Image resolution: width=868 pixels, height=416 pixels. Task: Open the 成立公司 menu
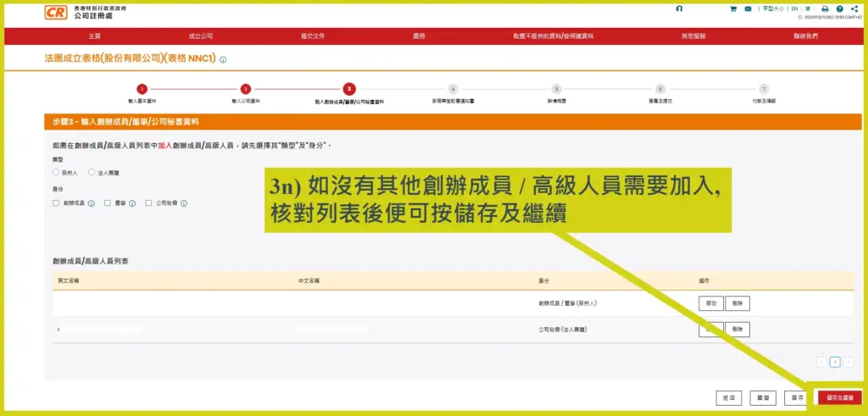pyautogui.click(x=200, y=36)
